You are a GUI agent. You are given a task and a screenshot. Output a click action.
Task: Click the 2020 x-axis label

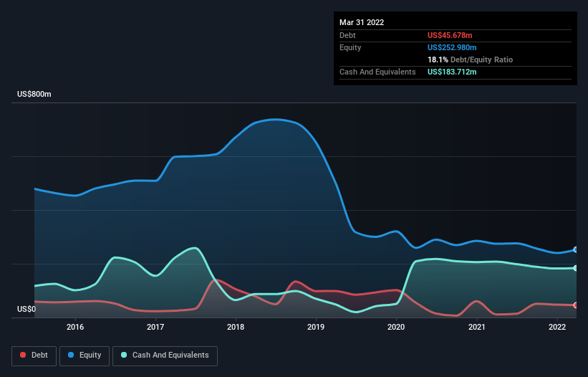click(x=396, y=327)
